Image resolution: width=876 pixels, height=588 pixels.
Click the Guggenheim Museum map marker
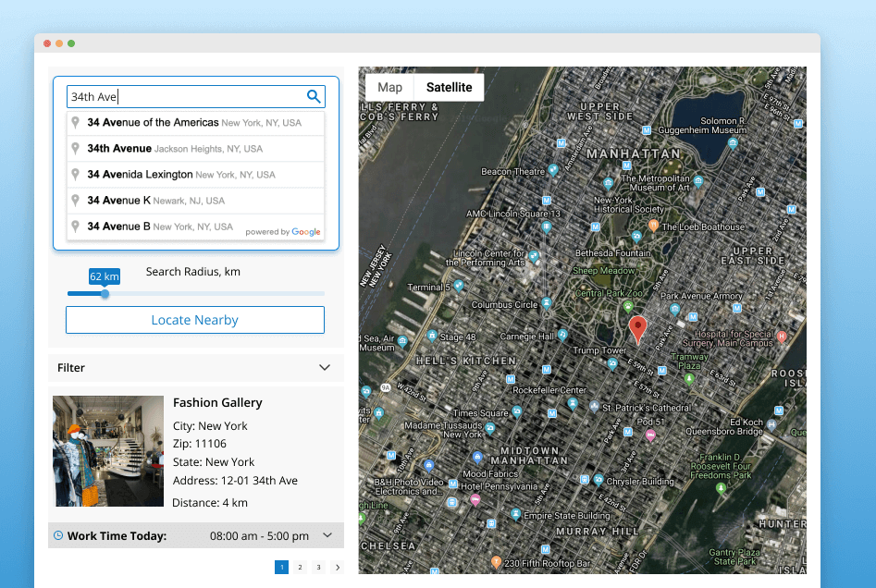tap(733, 143)
